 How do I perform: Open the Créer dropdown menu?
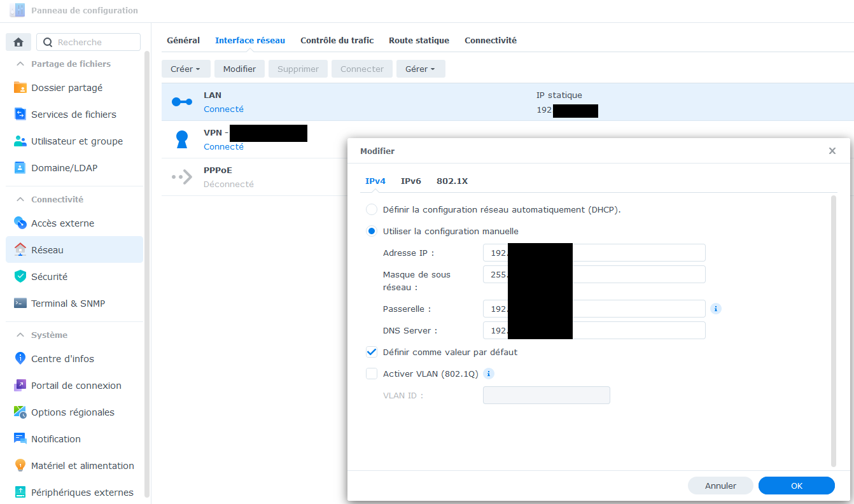(186, 69)
